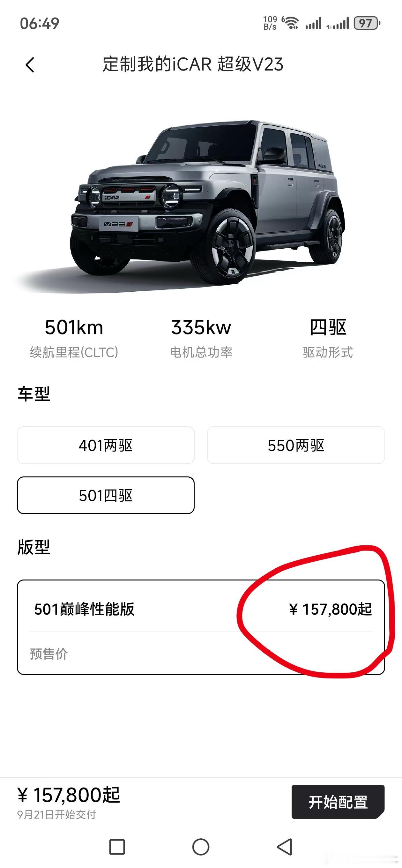Tap the Android back triangle icon
Image resolution: width=402 pixels, height=868 pixels.
[x=284, y=846]
